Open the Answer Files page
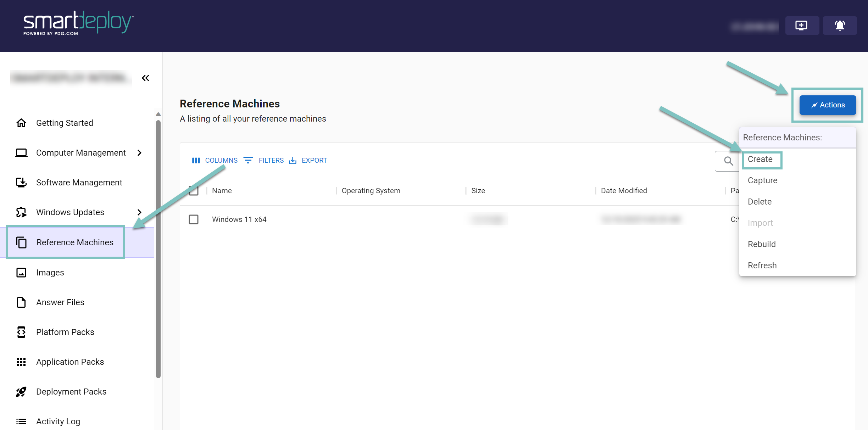 tap(60, 302)
